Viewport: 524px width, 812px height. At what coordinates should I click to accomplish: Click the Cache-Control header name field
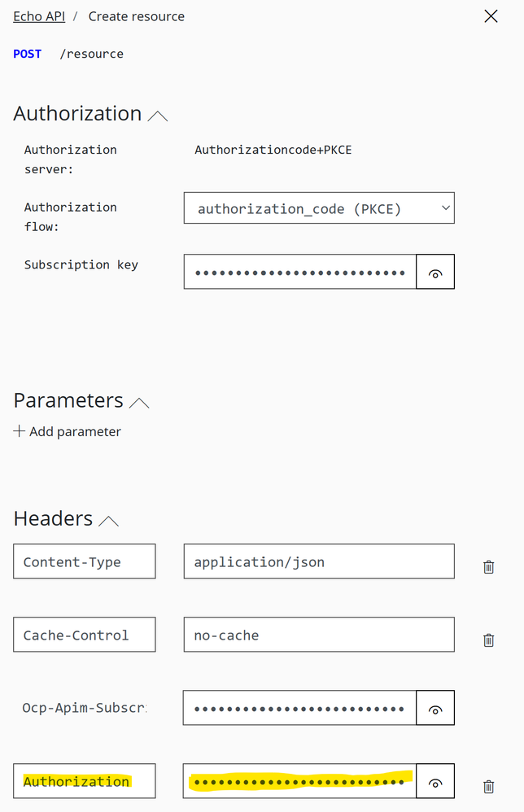85,635
